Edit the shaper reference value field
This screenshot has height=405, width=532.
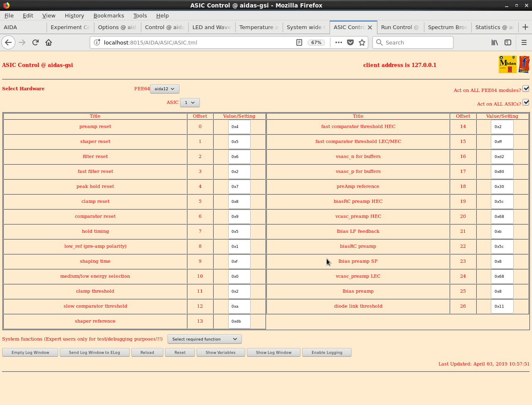tap(239, 321)
